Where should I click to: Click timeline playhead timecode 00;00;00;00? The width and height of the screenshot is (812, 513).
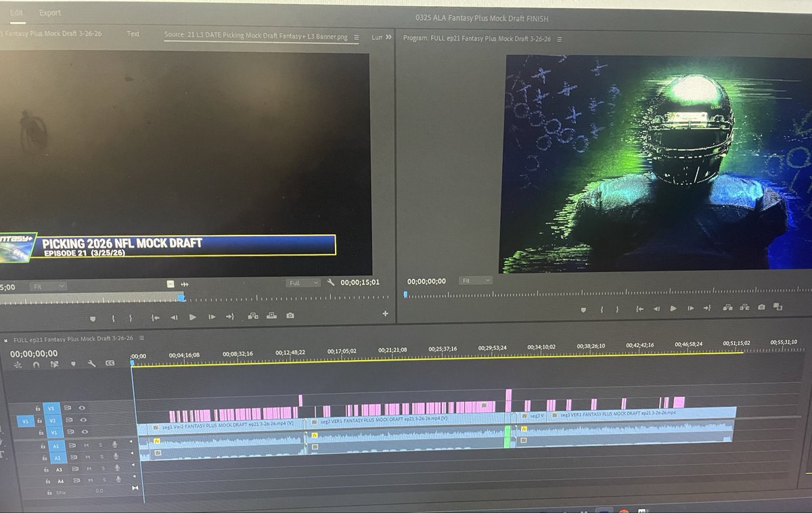(34, 353)
